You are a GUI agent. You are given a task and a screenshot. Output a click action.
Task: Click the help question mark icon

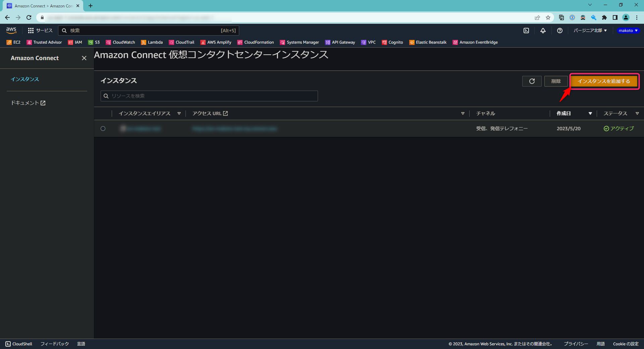[x=559, y=31]
